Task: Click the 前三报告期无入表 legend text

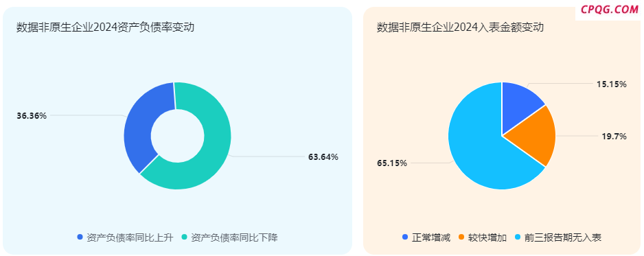Action: point(563,237)
